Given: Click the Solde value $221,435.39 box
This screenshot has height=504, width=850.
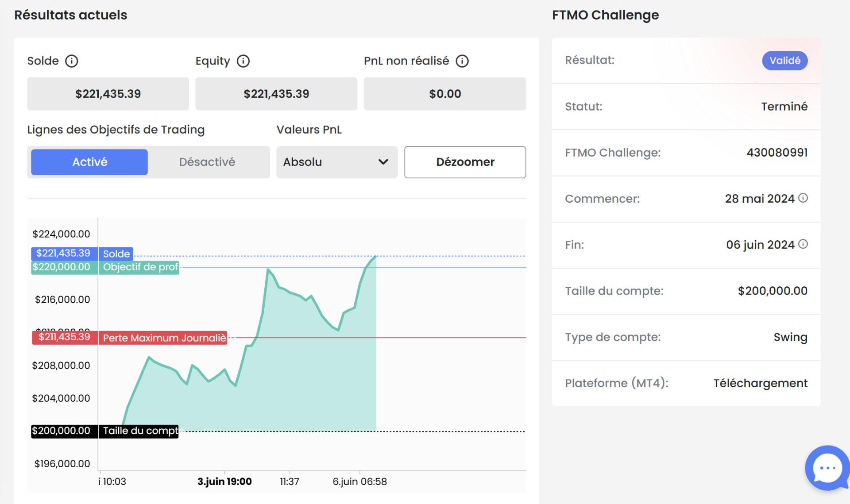Looking at the screenshot, I should point(108,94).
